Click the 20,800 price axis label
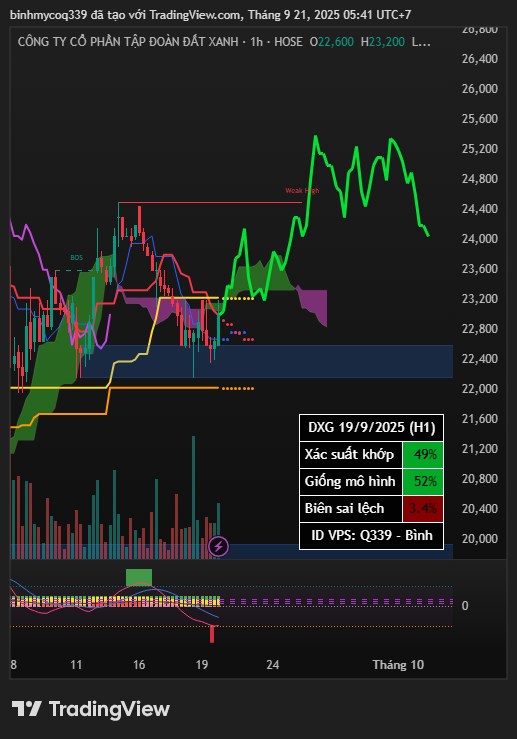Viewport: 517px width, 739px height. (479, 479)
